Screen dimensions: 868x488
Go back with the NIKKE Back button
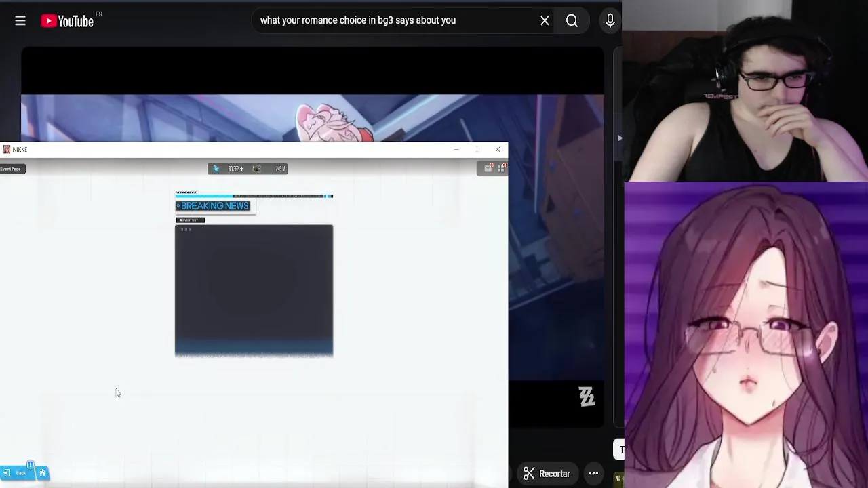click(x=17, y=472)
